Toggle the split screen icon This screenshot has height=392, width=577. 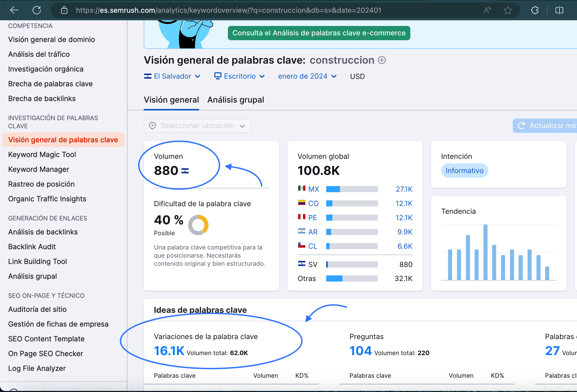(x=559, y=10)
